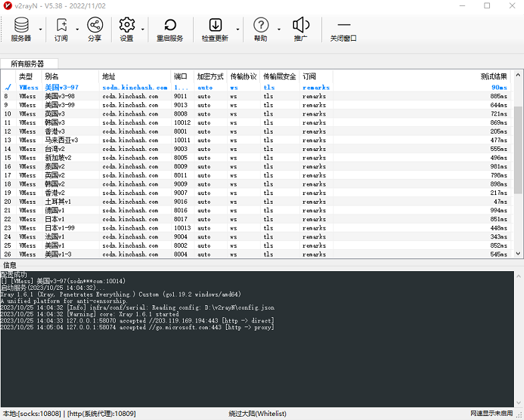Select the 所有服务器 tab

click(29, 63)
